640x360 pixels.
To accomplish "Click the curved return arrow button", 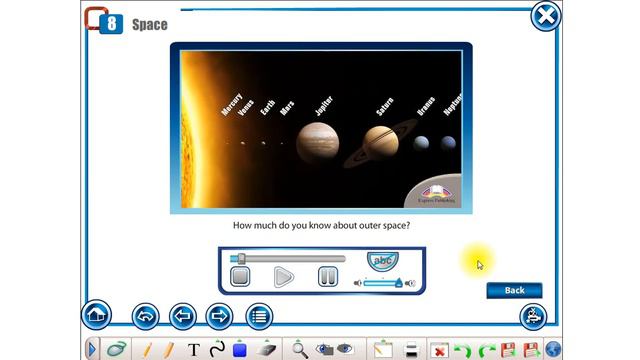I will 146,316.
